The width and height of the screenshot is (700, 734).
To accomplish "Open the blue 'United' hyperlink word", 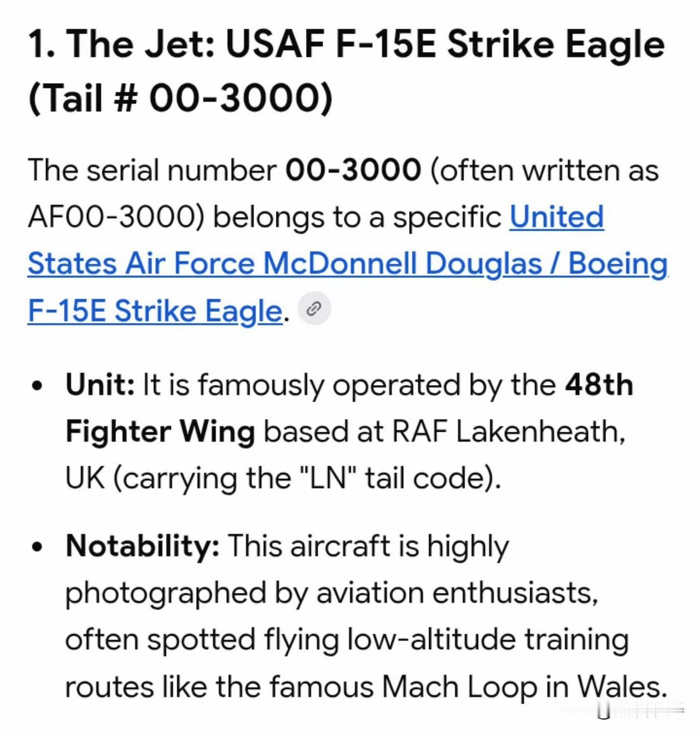I will point(557,217).
